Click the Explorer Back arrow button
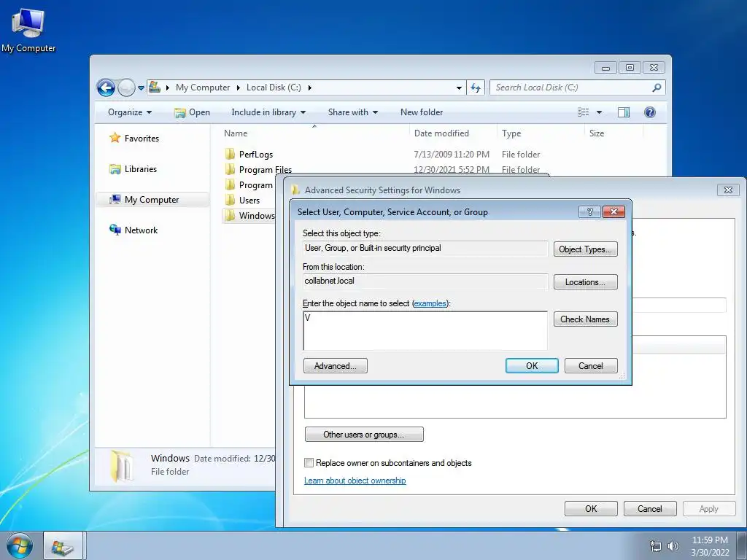The image size is (747, 560). coord(106,87)
